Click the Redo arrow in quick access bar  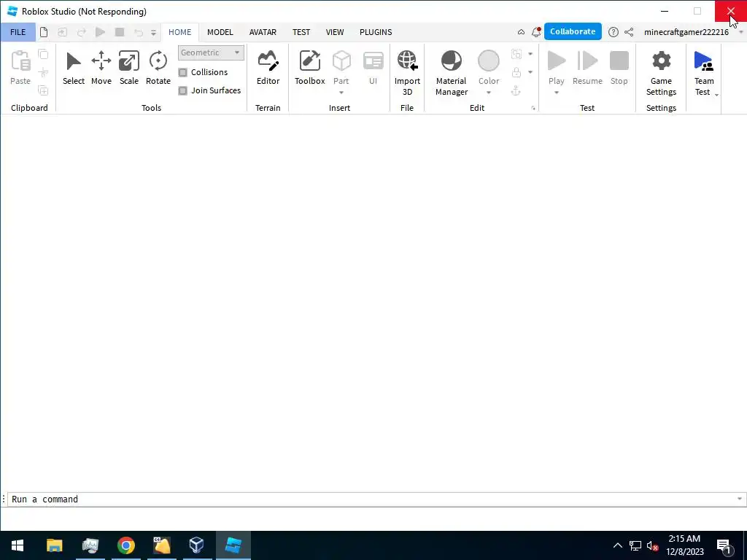(x=82, y=32)
